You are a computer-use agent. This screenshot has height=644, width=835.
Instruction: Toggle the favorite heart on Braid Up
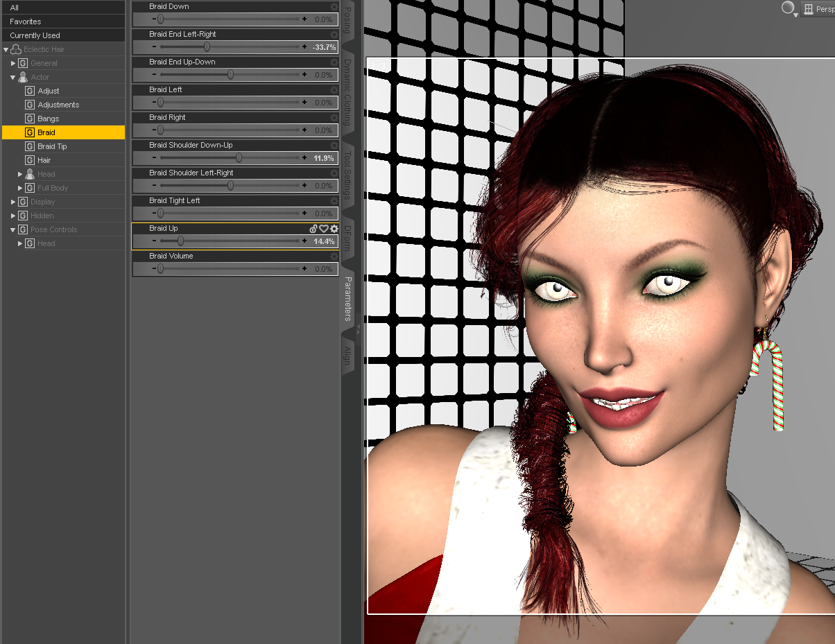coord(324,228)
